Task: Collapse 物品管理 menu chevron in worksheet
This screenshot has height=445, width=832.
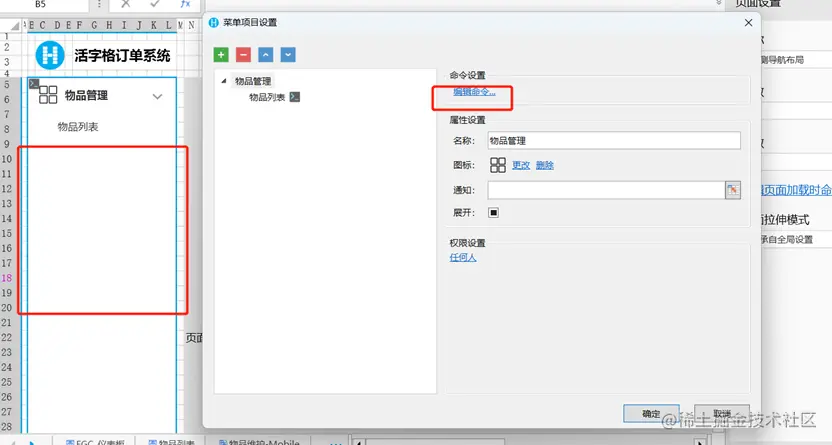Action: tap(157, 97)
